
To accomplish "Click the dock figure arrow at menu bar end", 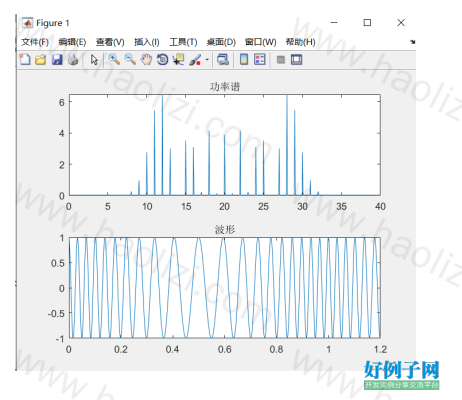I will [x=413, y=42].
